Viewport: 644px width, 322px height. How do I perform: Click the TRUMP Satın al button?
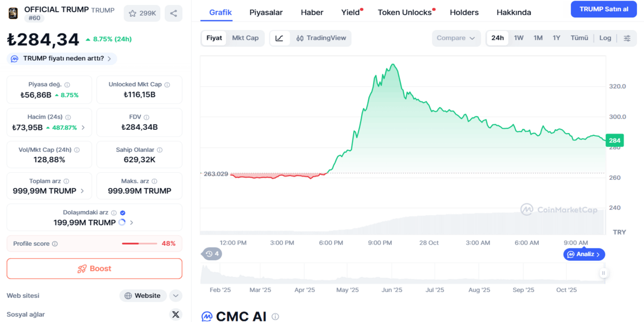coord(604,9)
